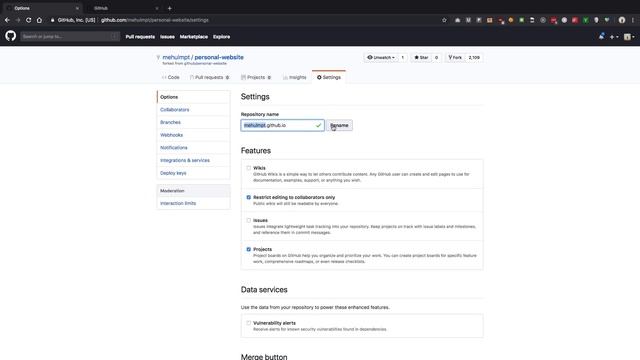This screenshot has height=360, width=640.
Task: Switch to the Projects repo tab
Action: point(256,77)
